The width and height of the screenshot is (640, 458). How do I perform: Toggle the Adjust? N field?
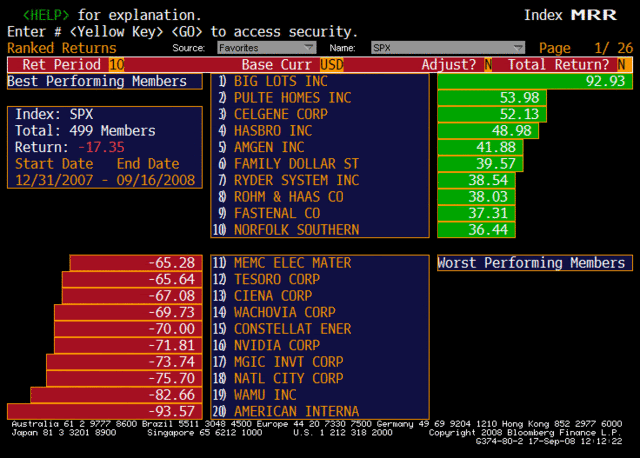[487, 64]
